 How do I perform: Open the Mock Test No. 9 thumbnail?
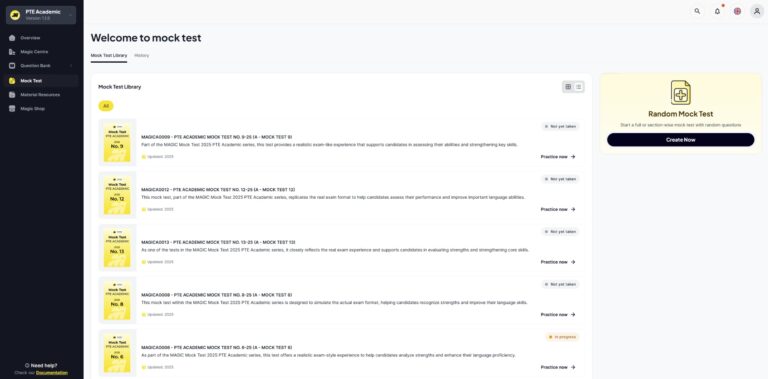[x=118, y=142]
